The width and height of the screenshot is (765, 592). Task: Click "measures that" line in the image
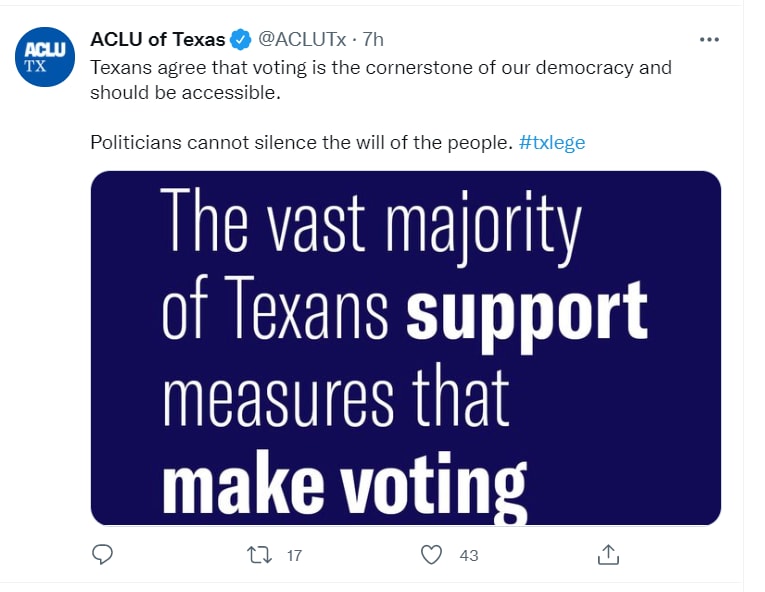[335, 397]
